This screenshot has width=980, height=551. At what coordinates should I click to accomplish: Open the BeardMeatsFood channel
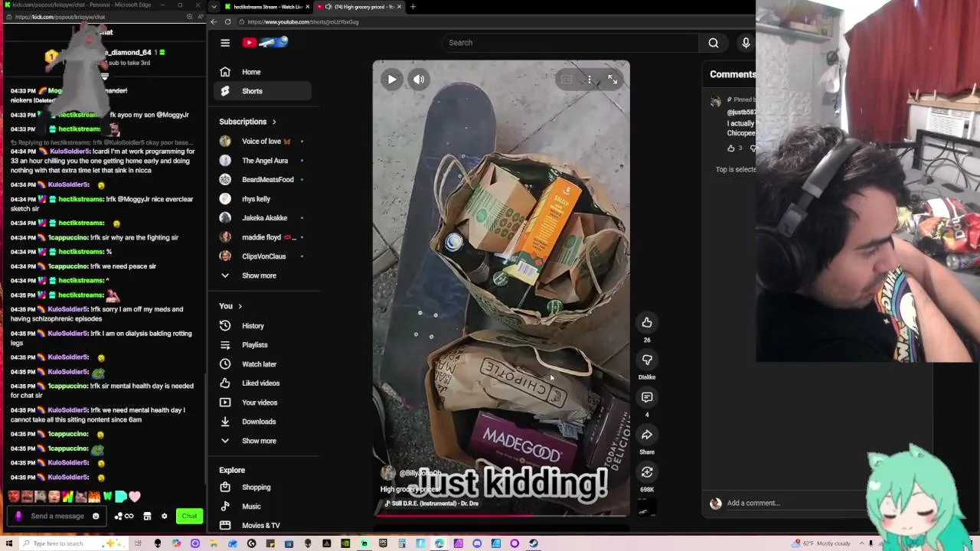pyautogui.click(x=263, y=180)
